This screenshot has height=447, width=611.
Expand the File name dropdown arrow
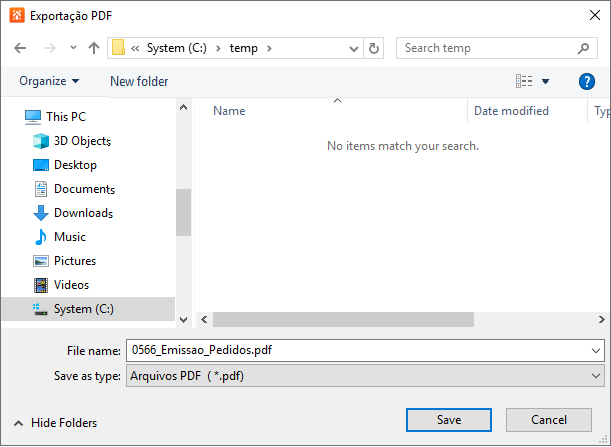(596, 351)
